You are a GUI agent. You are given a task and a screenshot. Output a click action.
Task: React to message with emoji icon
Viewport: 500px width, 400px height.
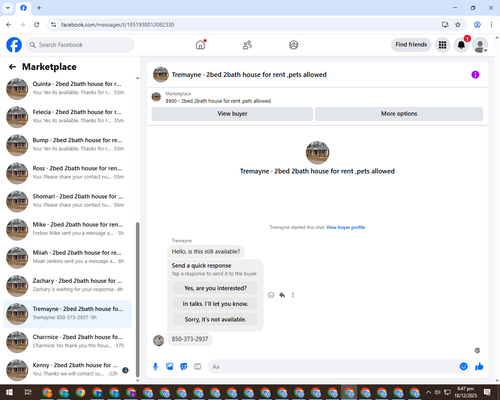click(x=271, y=295)
